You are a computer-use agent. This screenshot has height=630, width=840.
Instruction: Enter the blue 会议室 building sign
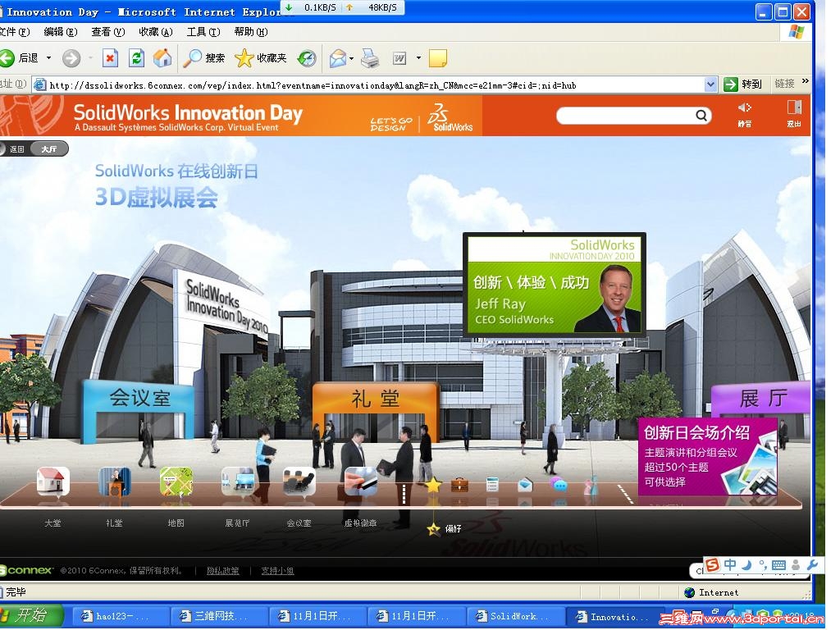(x=139, y=398)
